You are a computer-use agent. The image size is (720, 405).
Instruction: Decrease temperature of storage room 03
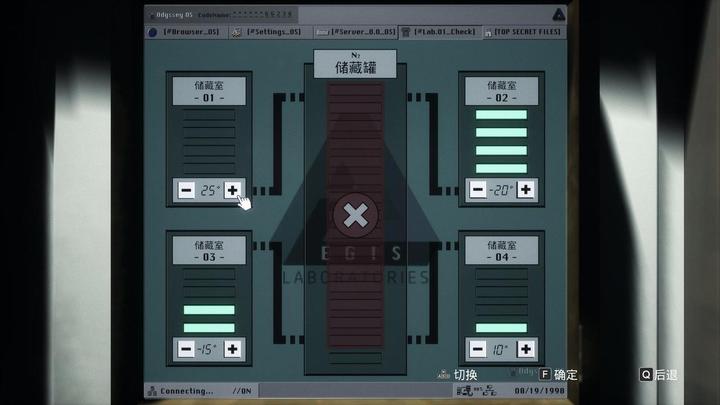tap(186, 349)
